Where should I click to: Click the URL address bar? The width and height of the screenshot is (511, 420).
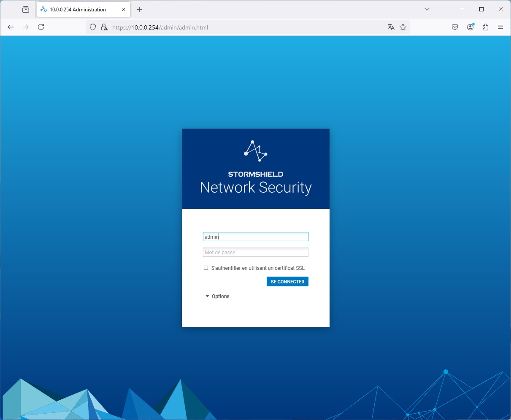[248, 27]
